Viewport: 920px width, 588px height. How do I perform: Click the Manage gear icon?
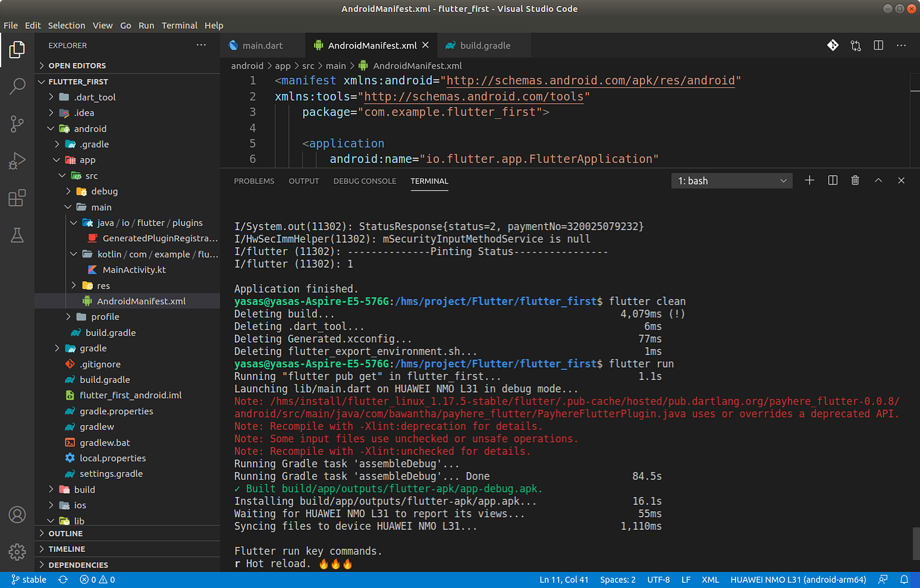pyautogui.click(x=17, y=551)
